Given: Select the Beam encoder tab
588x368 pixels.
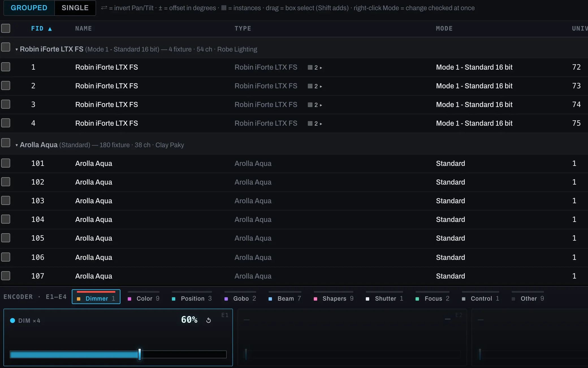Looking at the screenshot, I should click(x=285, y=297).
